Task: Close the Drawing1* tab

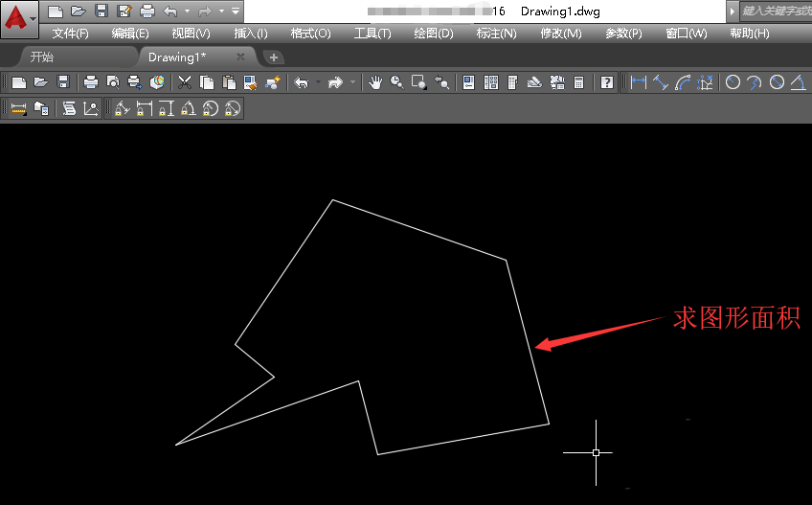Action: click(x=240, y=57)
